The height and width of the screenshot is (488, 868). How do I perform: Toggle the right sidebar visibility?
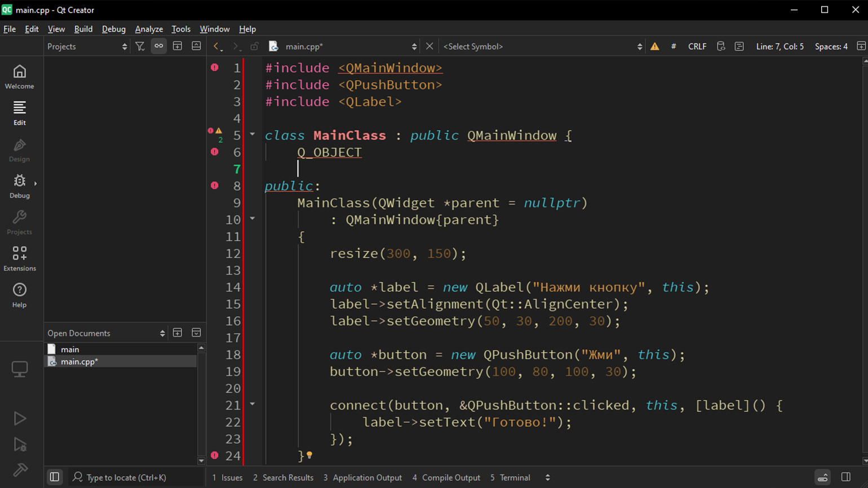845,477
